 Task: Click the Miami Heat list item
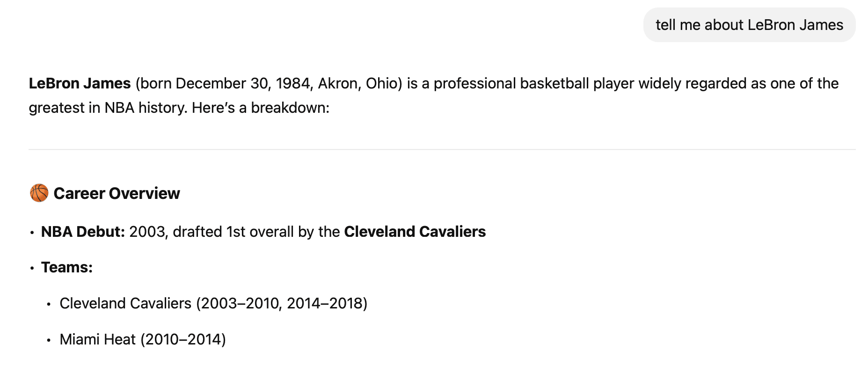click(143, 339)
